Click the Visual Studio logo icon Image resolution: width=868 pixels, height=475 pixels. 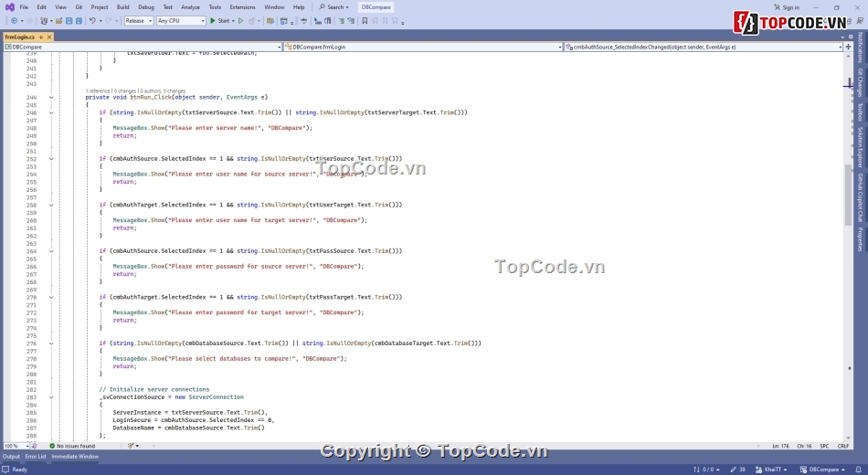point(9,7)
